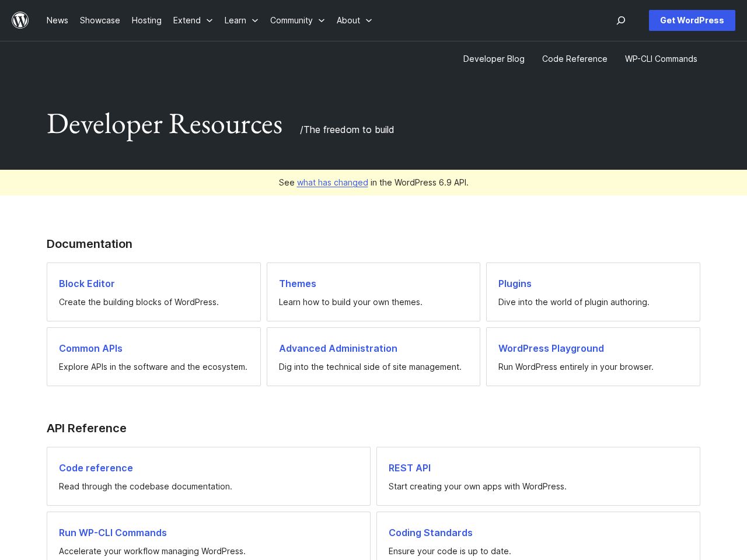The image size is (747, 560).
Task: Open the Advanced Administration link
Action: coord(338,348)
